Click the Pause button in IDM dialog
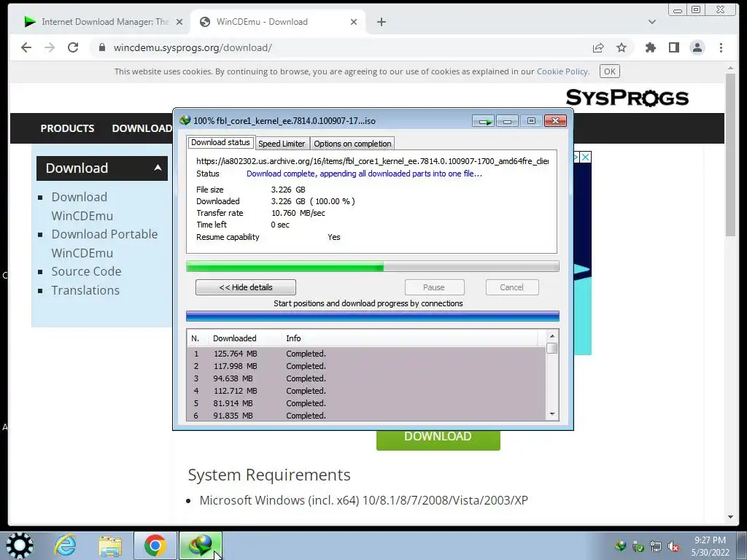Screen dimensions: 747x560 (x=435, y=287)
